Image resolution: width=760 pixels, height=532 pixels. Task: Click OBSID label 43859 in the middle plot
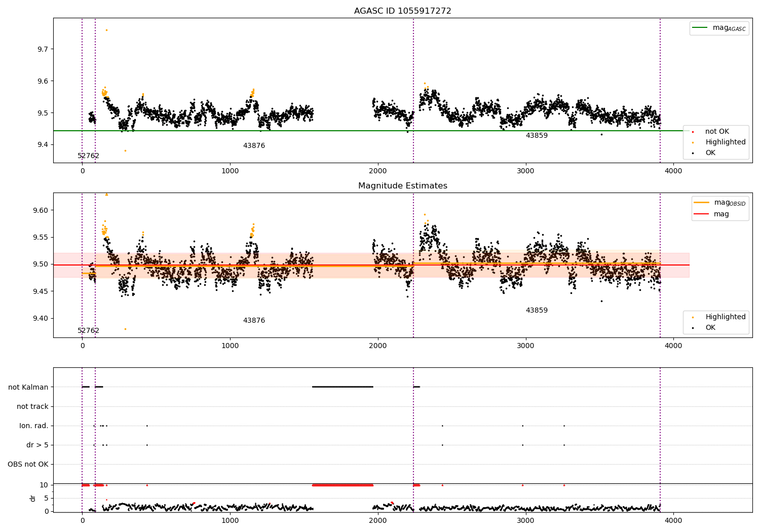[x=537, y=310]
